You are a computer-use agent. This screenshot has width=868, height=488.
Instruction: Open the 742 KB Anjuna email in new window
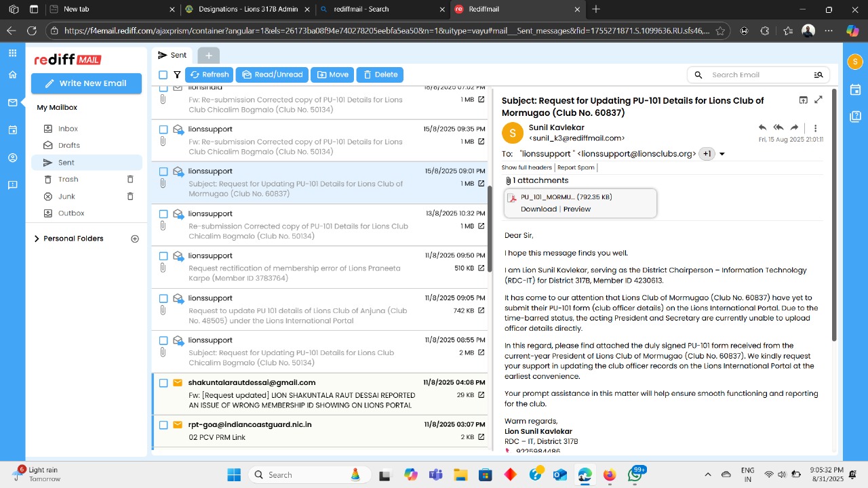click(x=481, y=310)
